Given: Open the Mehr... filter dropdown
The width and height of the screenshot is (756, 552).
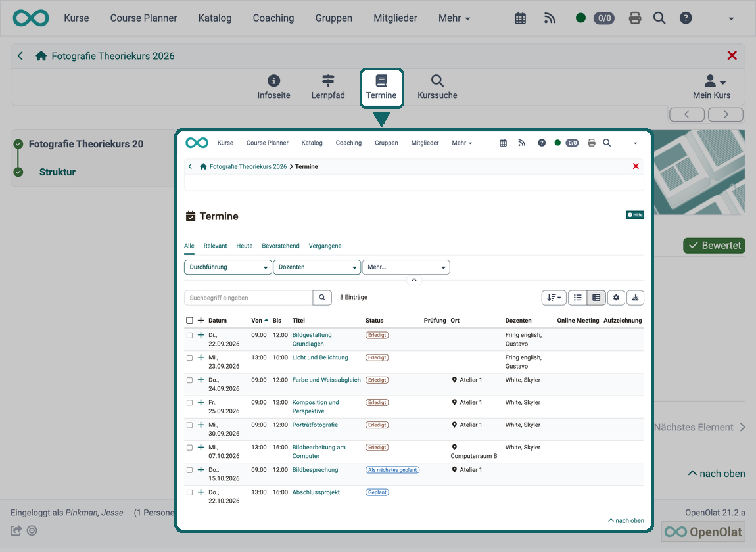Looking at the screenshot, I should 406,267.
